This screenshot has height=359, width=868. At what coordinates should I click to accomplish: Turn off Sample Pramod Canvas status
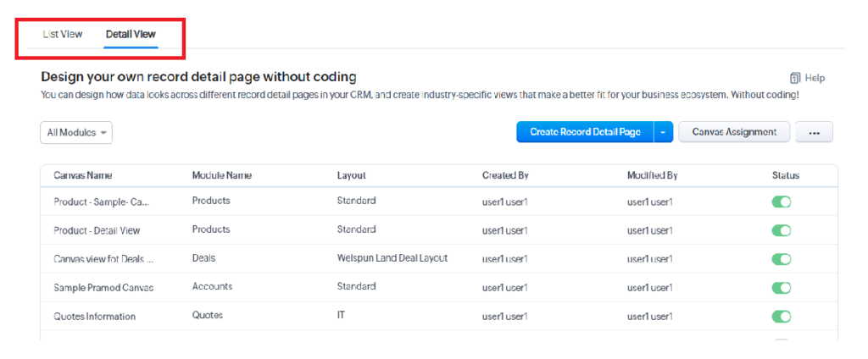tap(781, 288)
